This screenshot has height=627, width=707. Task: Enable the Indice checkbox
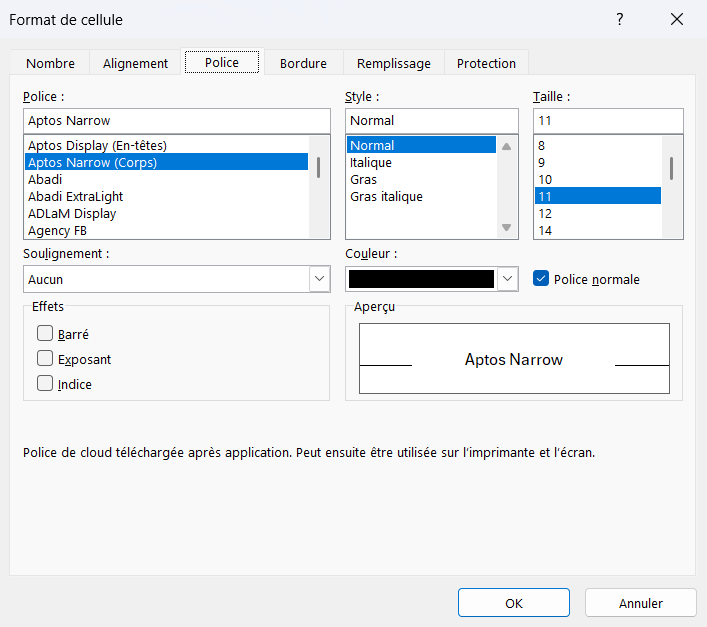(x=45, y=383)
